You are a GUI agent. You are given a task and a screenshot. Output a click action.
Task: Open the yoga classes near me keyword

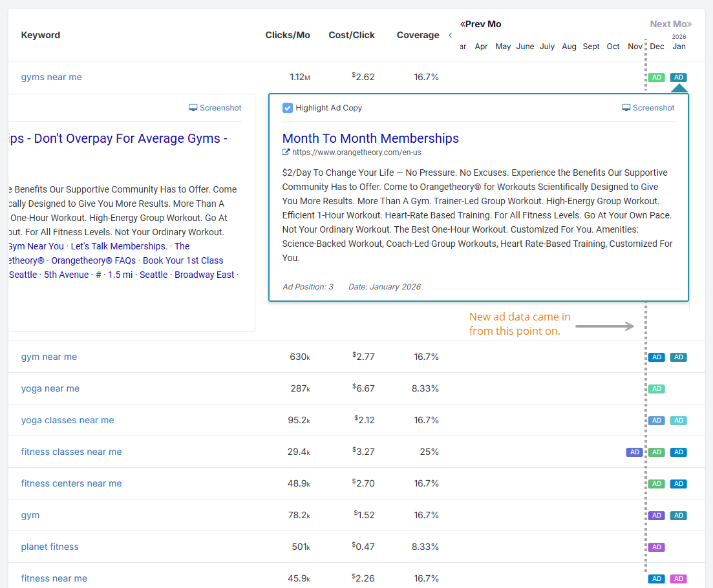[x=67, y=420]
